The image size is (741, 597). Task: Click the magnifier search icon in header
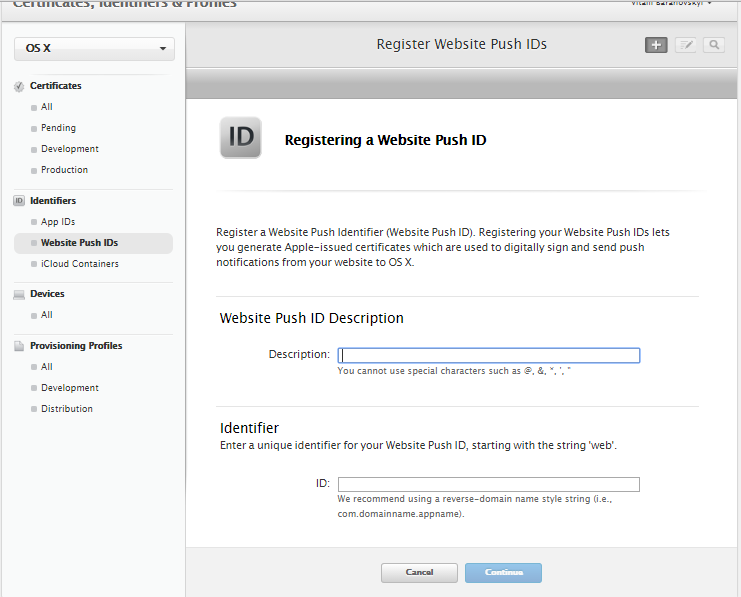click(x=714, y=45)
